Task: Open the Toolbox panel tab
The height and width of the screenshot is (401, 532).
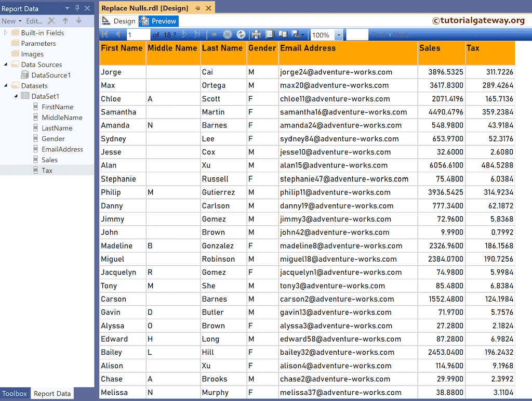Action: click(x=15, y=394)
